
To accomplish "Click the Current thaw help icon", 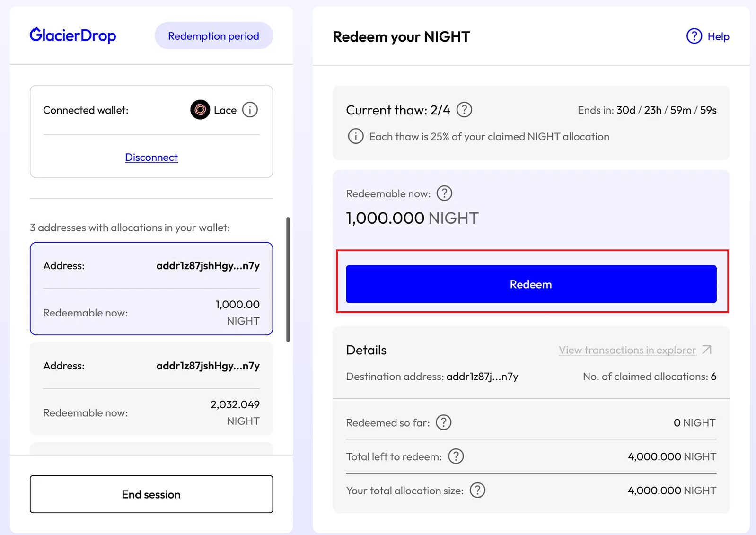I will click(x=464, y=110).
